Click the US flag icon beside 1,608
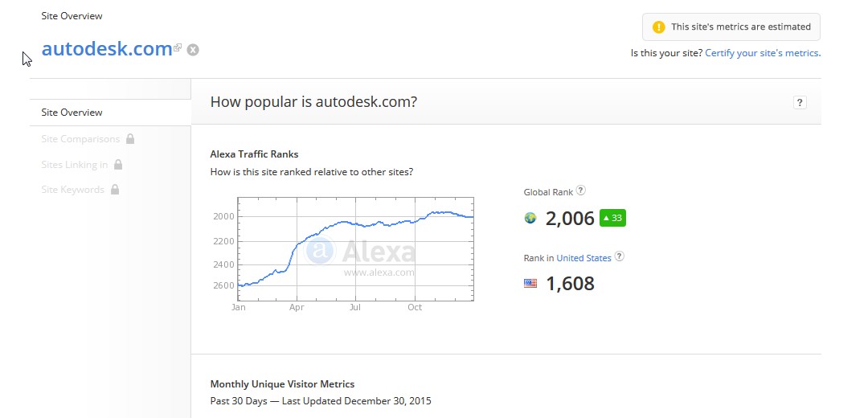Image resolution: width=868 pixels, height=418 pixels. [x=530, y=283]
